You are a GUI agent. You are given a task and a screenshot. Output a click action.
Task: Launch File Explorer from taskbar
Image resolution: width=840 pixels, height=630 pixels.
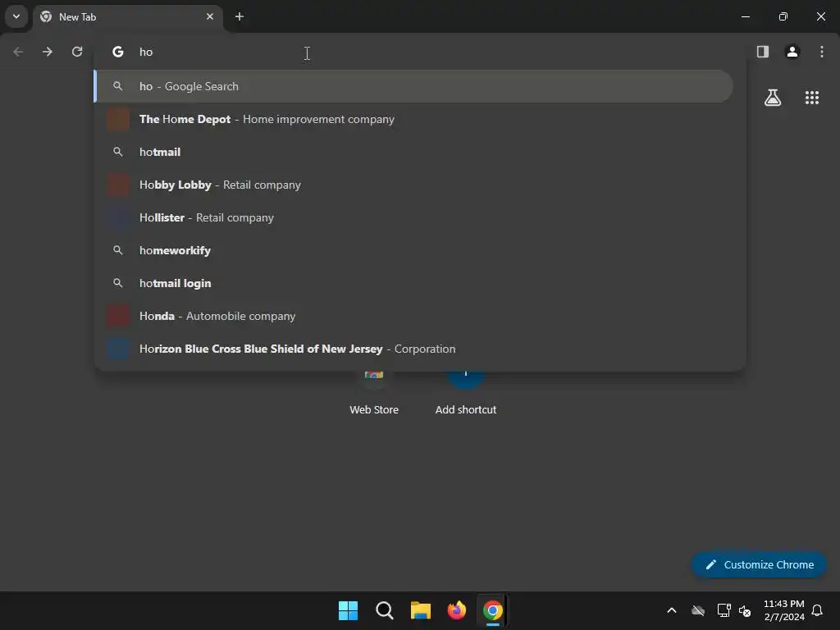coord(421,610)
